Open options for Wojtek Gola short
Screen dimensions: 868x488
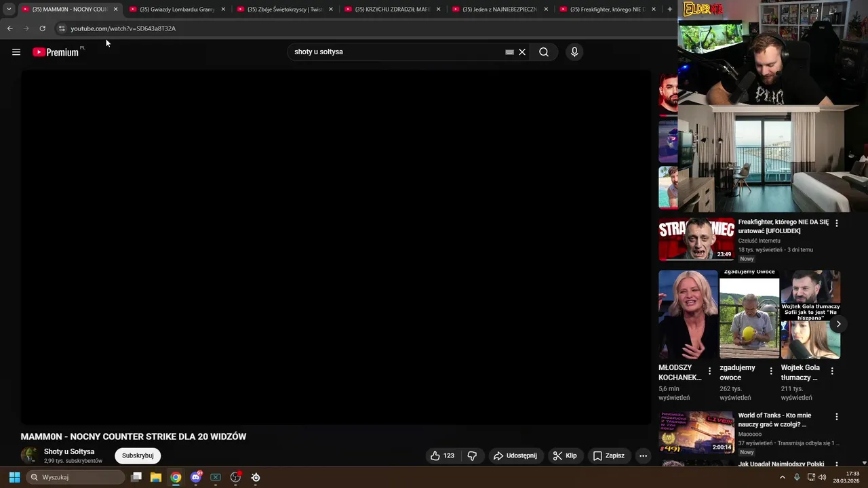(832, 371)
